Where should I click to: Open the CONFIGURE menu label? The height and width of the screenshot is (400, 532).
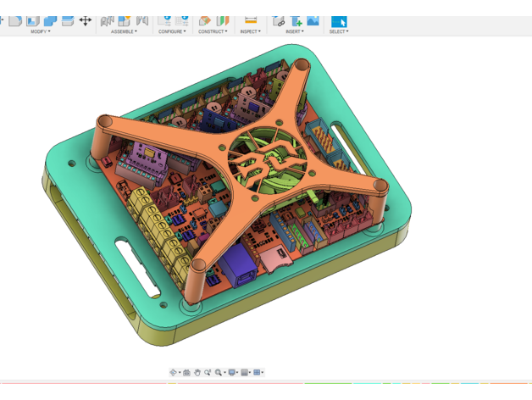(x=173, y=31)
